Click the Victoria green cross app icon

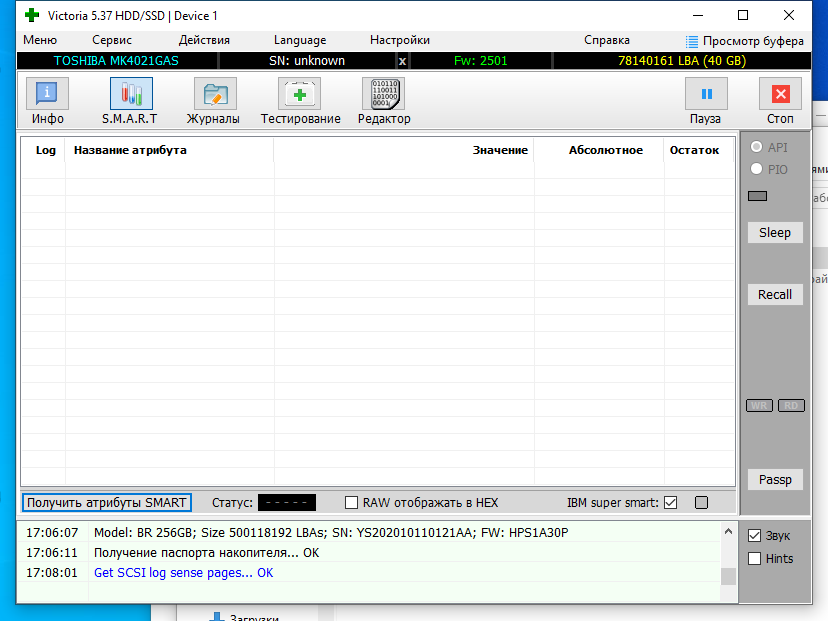32,15
